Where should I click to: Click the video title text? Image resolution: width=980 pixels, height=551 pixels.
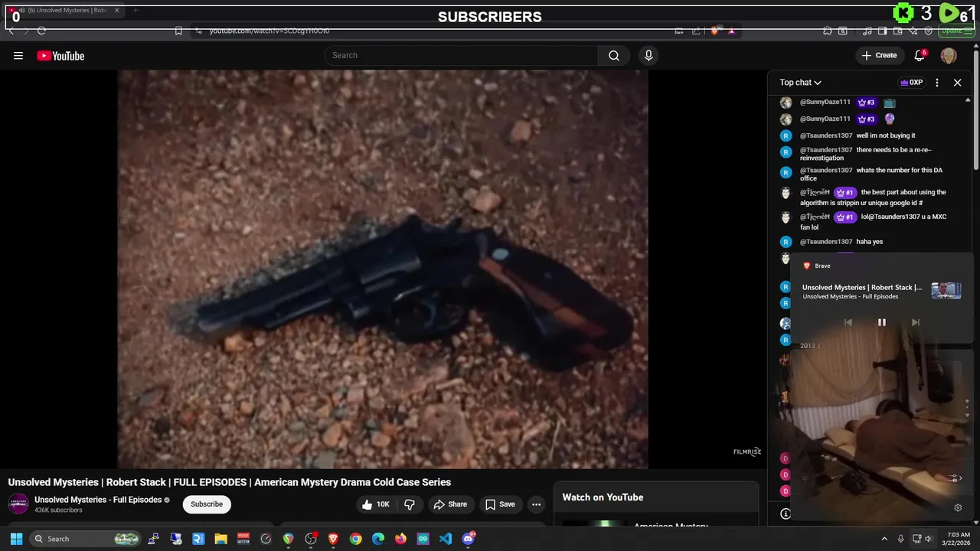tap(230, 482)
